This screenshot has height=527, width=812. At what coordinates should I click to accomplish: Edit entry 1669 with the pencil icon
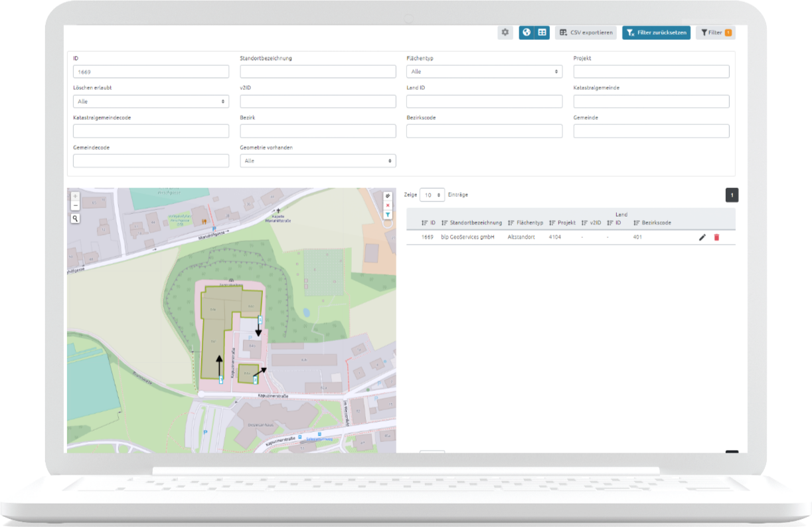click(x=702, y=237)
